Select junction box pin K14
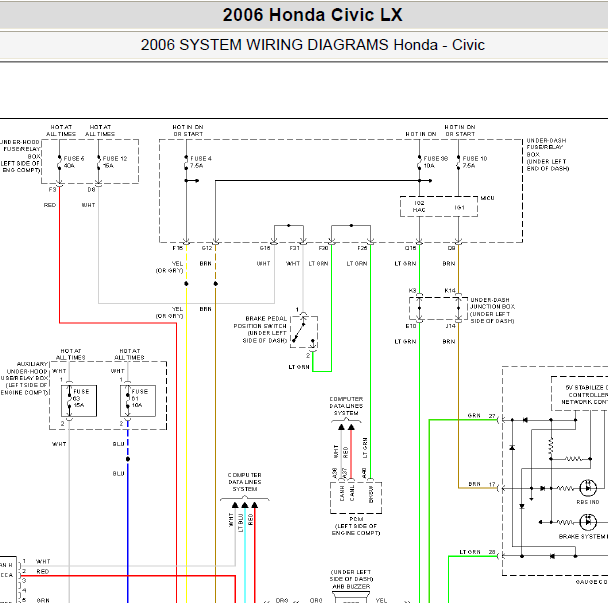 450,290
